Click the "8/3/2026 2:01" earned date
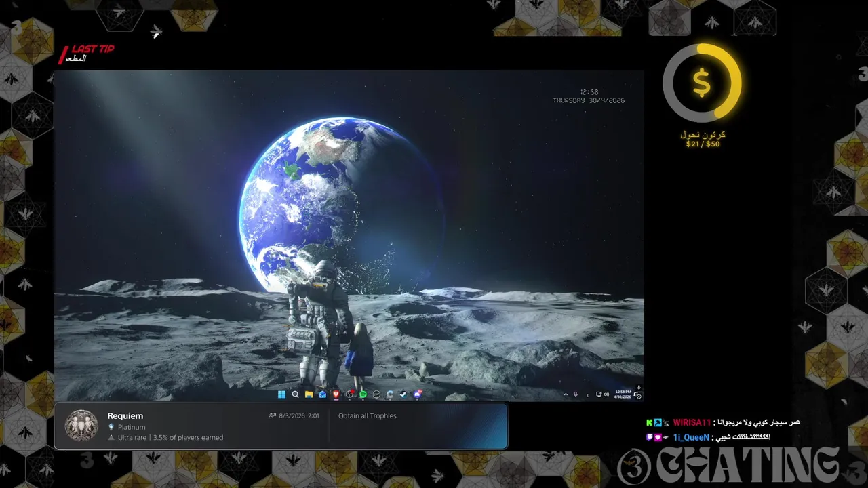The image size is (868, 488). (298, 416)
